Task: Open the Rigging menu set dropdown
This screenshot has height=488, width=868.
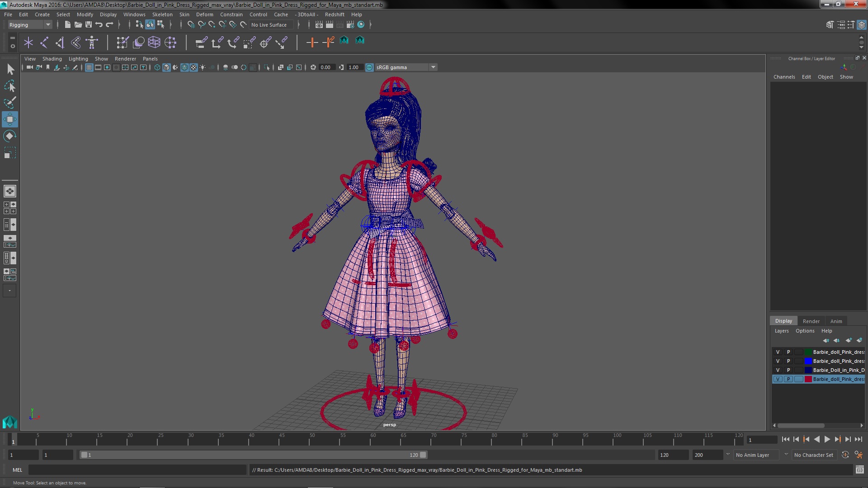Action: pyautogui.click(x=29, y=25)
